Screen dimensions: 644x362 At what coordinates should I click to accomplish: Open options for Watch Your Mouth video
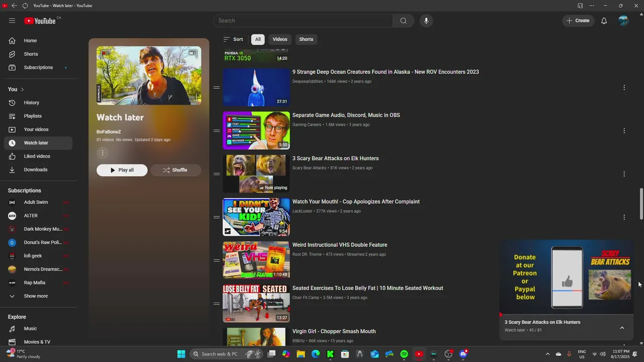click(624, 217)
